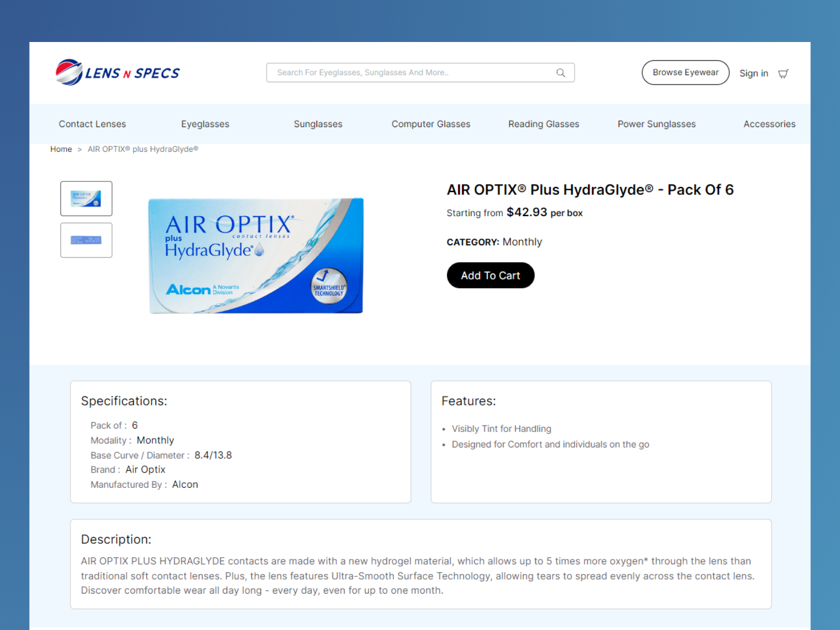Open the shopping cart icon
Image resolution: width=840 pixels, height=630 pixels.
783,73
